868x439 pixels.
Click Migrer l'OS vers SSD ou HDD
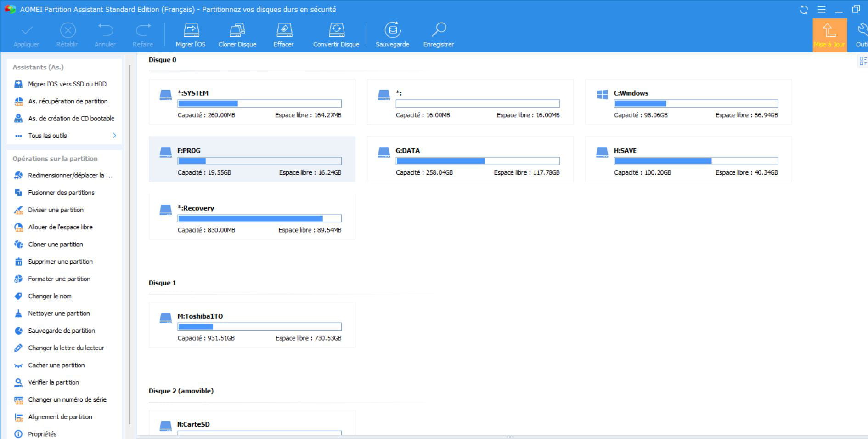click(x=64, y=84)
